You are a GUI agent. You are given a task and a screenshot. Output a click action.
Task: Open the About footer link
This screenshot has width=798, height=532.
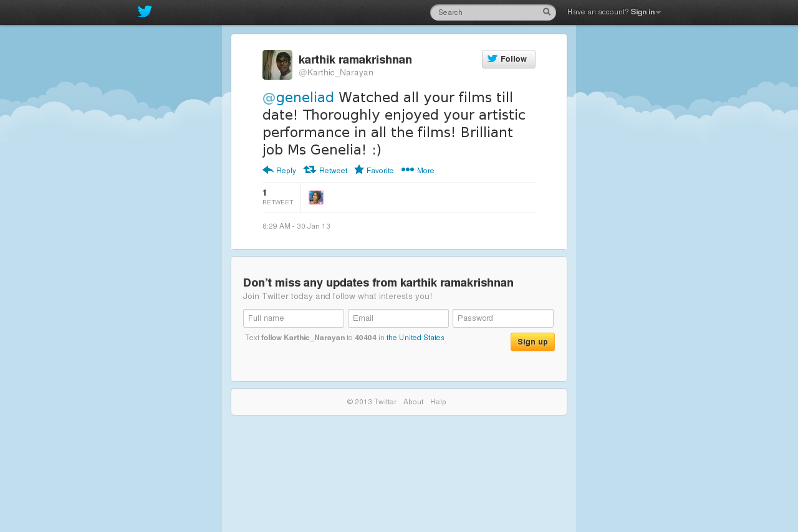tap(413, 402)
